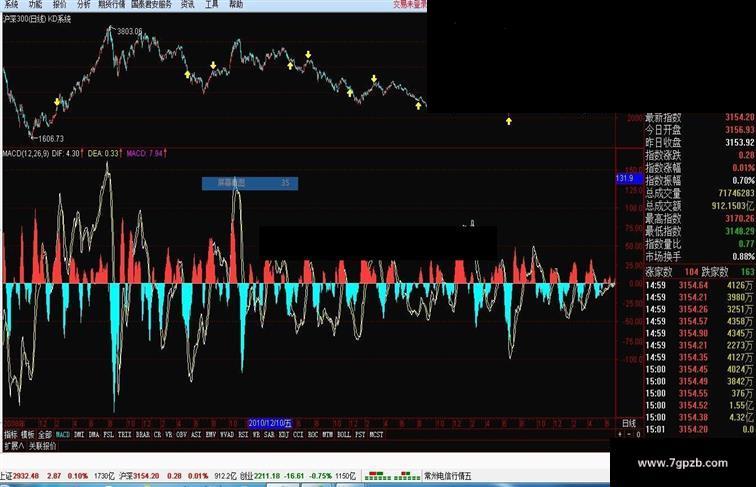Screen dimensions: 756x487
Task: Open the 国泰君安服务 menu
Action: coord(151,4)
